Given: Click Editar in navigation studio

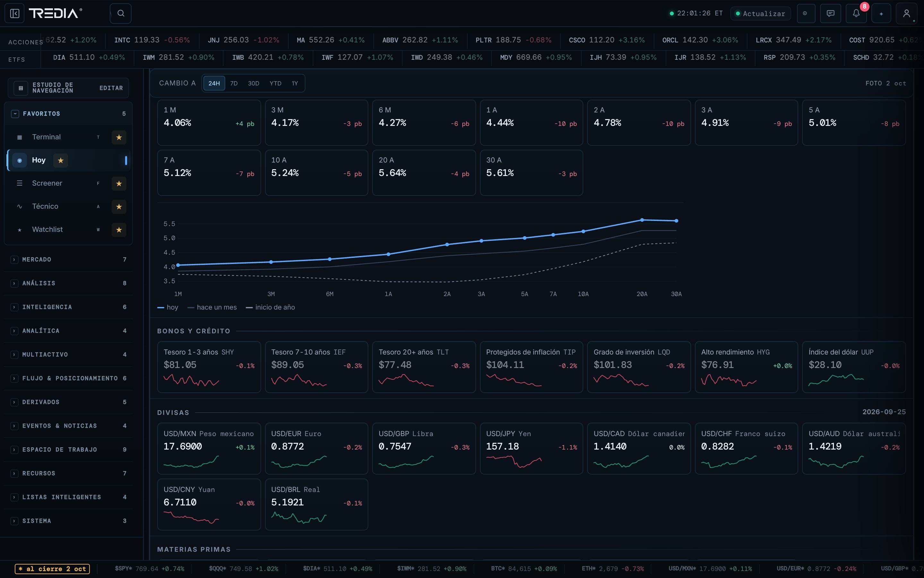Looking at the screenshot, I should click(x=111, y=88).
